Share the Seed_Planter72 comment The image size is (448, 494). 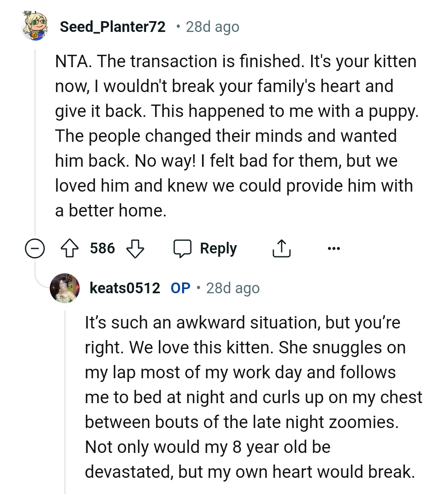281,249
